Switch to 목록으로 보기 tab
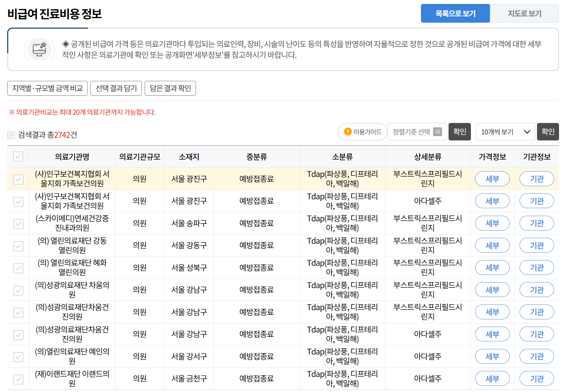Viewport: 562px width, 392px height. (x=455, y=13)
